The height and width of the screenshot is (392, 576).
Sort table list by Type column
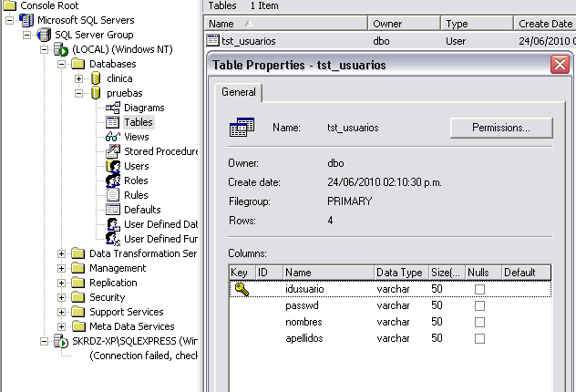click(477, 24)
